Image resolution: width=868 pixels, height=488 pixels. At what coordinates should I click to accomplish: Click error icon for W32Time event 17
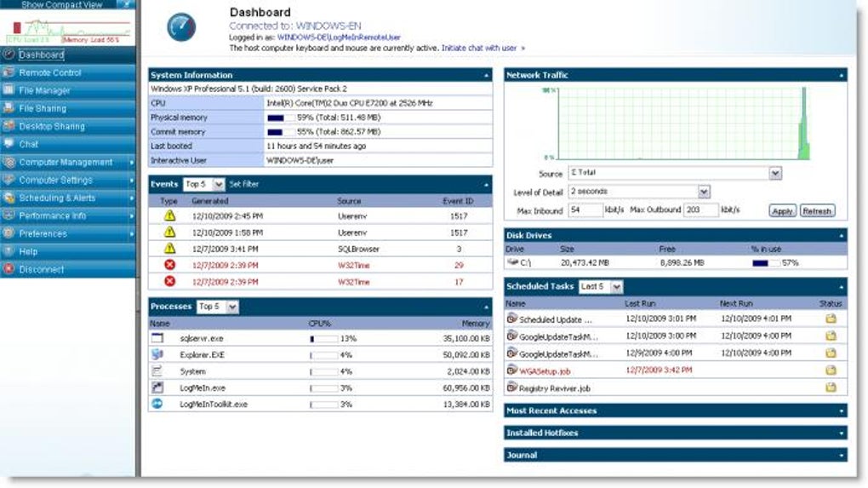[169, 281]
